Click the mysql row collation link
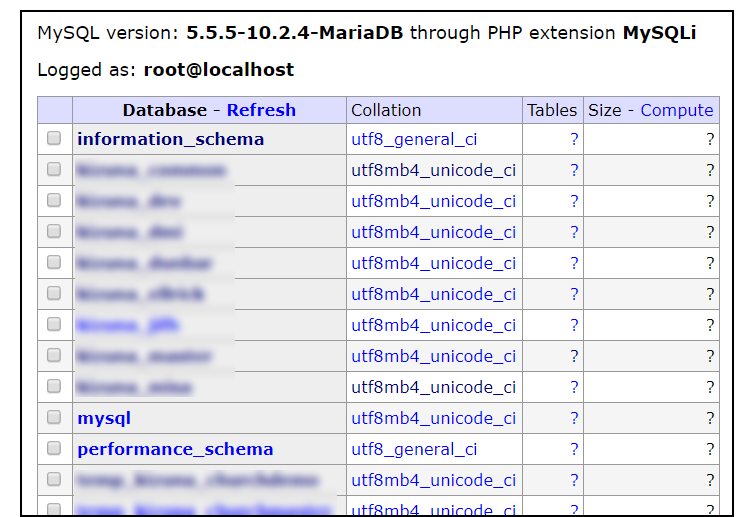Viewport: 754px width, 517px height. coord(433,418)
